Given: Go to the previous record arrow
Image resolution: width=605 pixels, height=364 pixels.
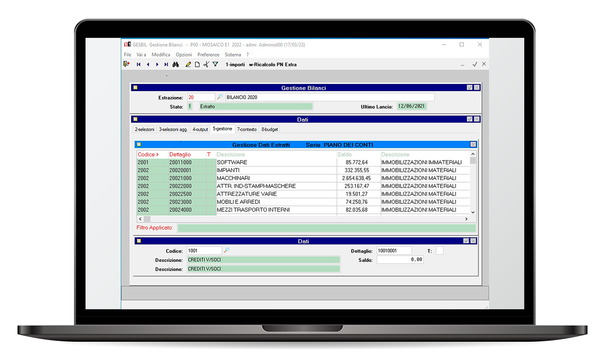Looking at the screenshot, I should click(x=148, y=64).
